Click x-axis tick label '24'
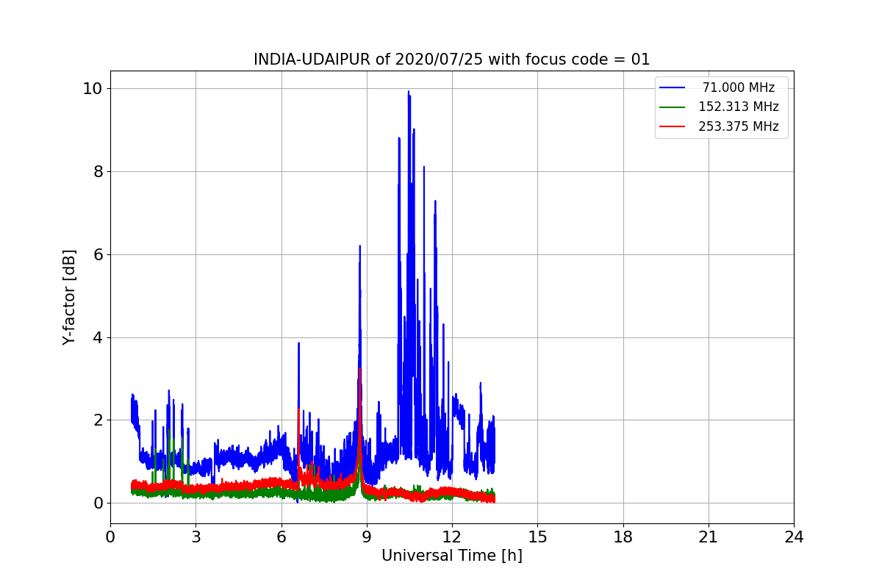Screen dimensions: 882x588 (794, 537)
